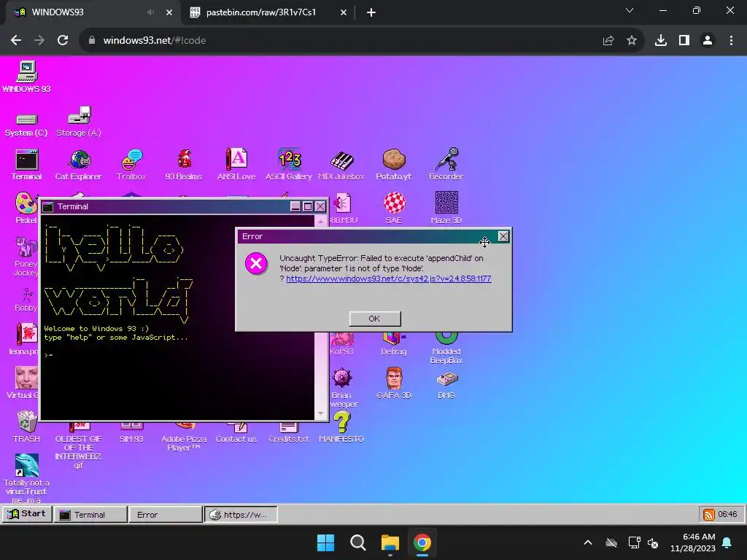Open Windows Start menu on host taskbar

click(x=326, y=542)
